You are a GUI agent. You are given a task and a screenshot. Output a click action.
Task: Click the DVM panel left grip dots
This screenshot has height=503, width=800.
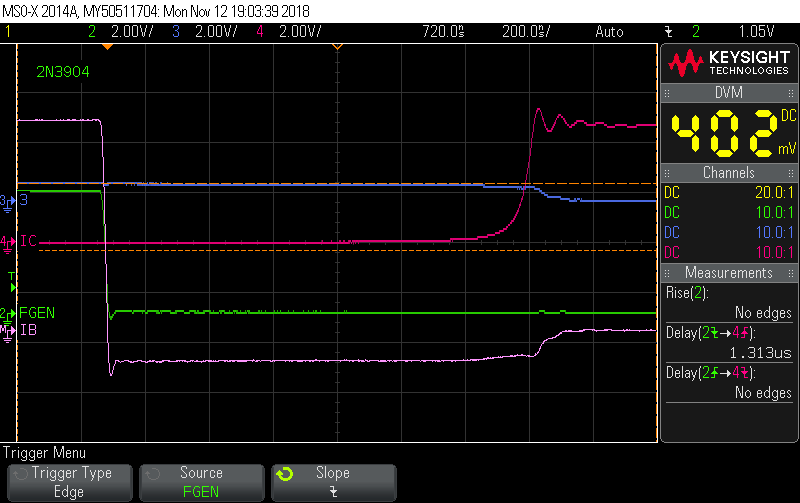click(667, 93)
